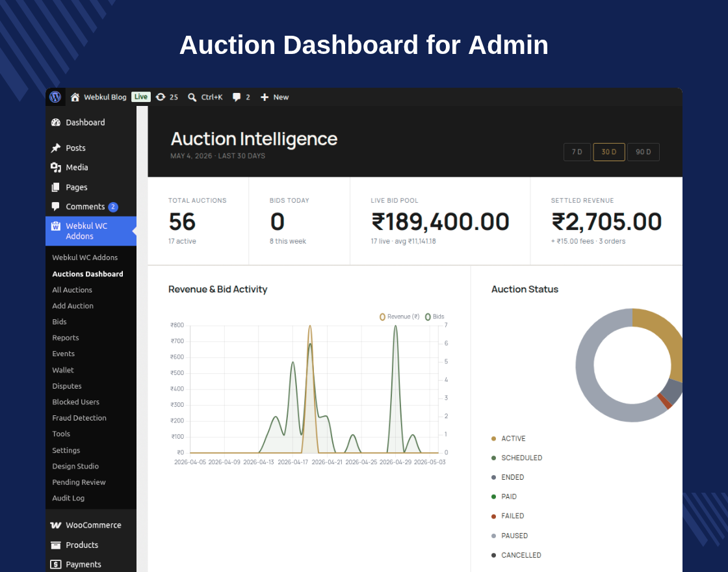Click the red Failed segment of donut chart
This screenshot has width=728, height=572.
665,402
